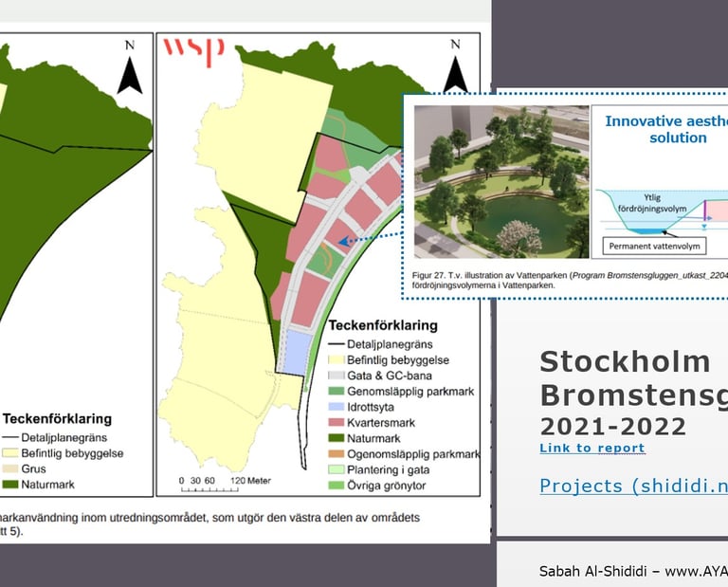The image size is (728, 587).
Task: Click the Gata & GC-bana grey swatch
Action: pyautogui.click(x=337, y=376)
